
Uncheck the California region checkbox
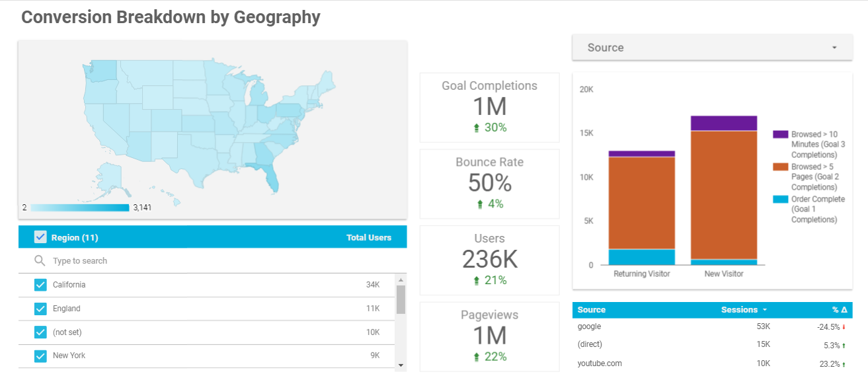(x=40, y=285)
